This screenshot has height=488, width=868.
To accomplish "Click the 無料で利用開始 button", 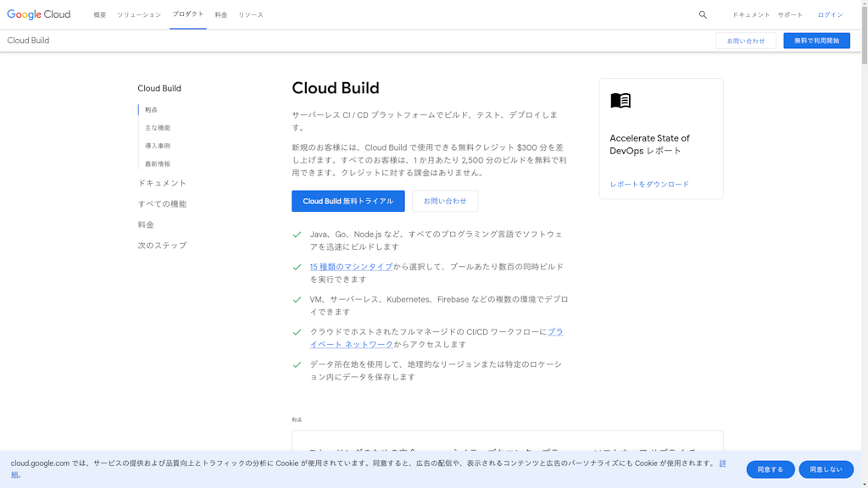I will pos(816,41).
